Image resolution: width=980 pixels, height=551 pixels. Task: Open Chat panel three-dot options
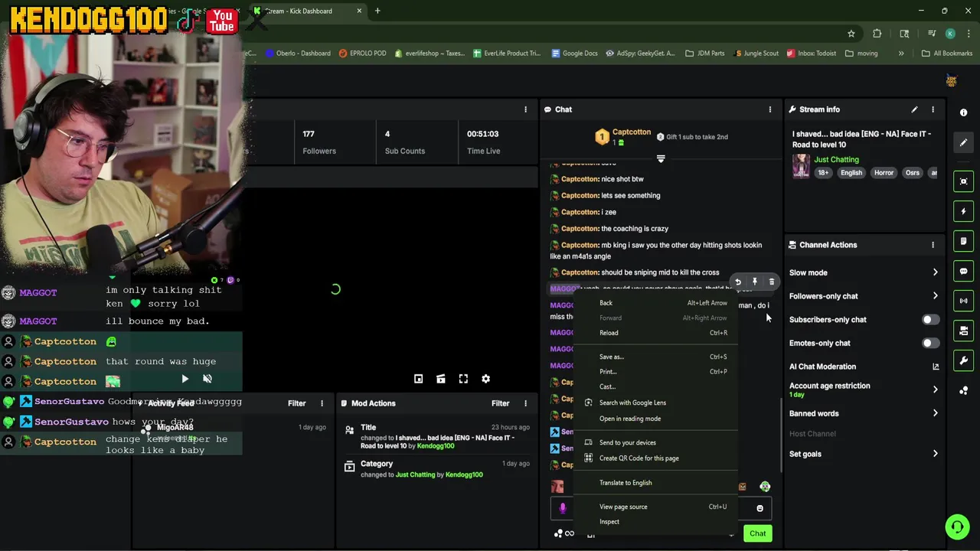pos(770,109)
